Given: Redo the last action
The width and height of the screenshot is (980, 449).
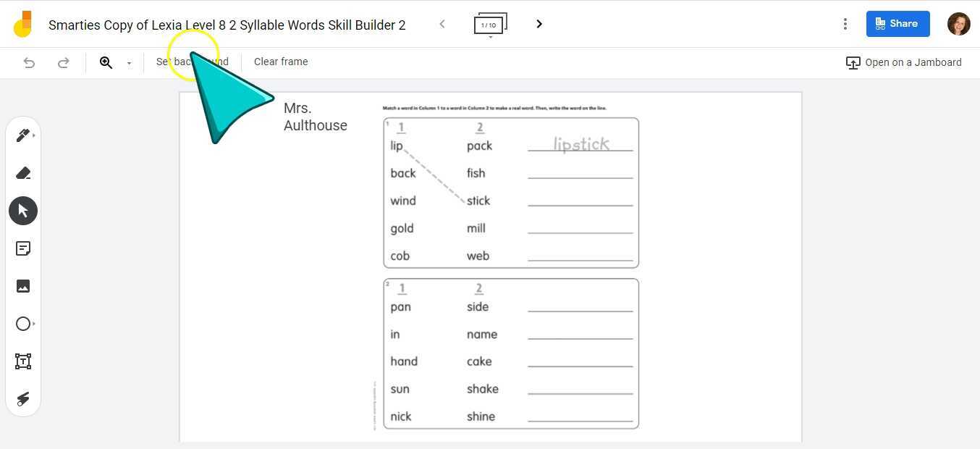Looking at the screenshot, I should pyautogui.click(x=64, y=62).
